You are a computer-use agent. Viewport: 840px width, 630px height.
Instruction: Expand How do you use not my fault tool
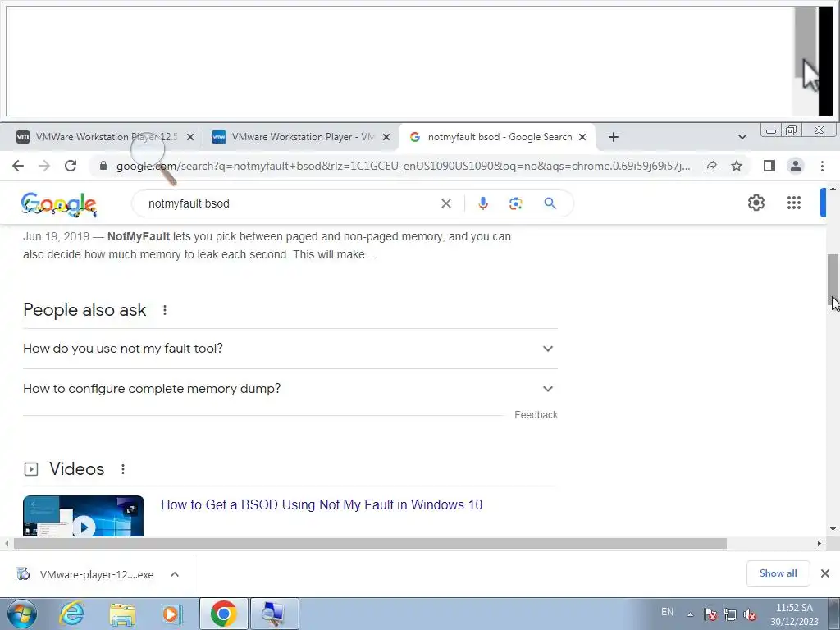point(290,349)
